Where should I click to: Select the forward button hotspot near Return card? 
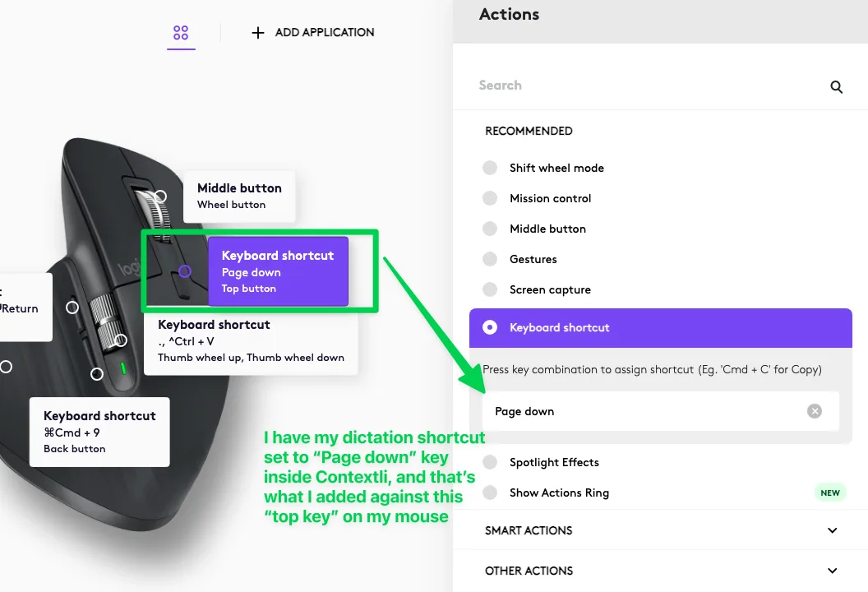click(x=72, y=308)
